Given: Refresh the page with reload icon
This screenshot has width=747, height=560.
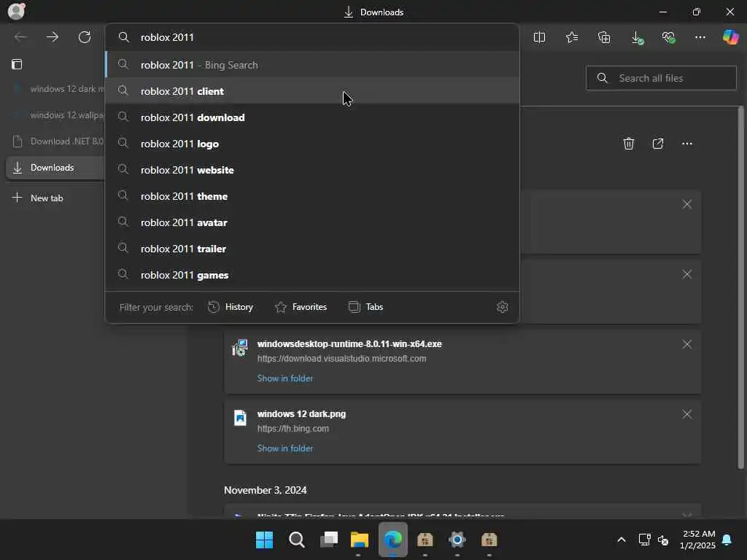Looking at the screenshot, I should click(x=85, y=37).
